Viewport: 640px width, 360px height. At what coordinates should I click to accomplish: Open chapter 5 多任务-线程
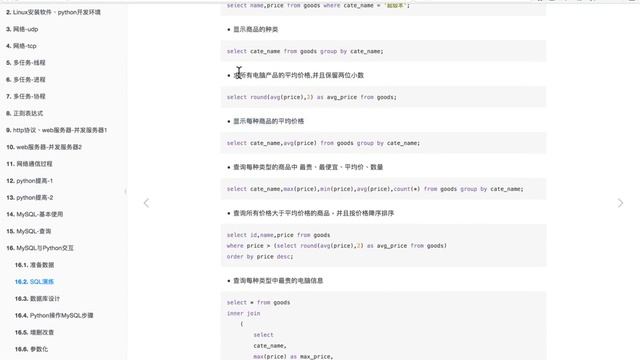(26, 62)
